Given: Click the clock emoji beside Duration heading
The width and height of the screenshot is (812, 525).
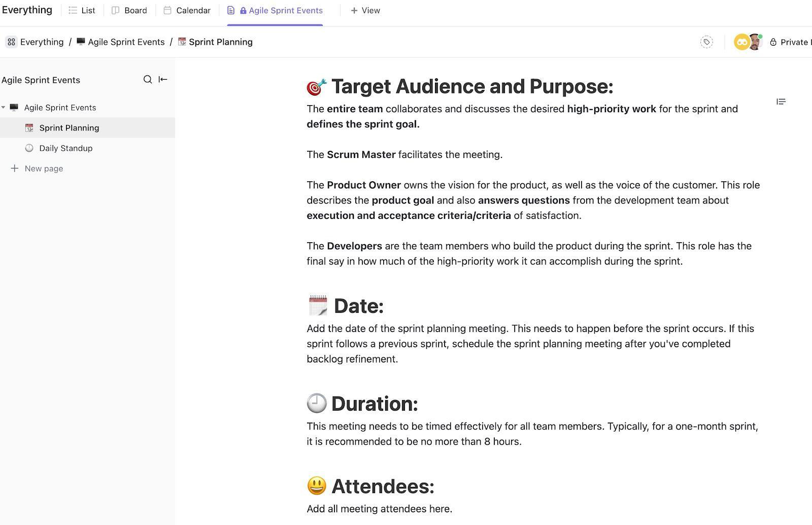Looking at the screenshot, I should [317, 404].
